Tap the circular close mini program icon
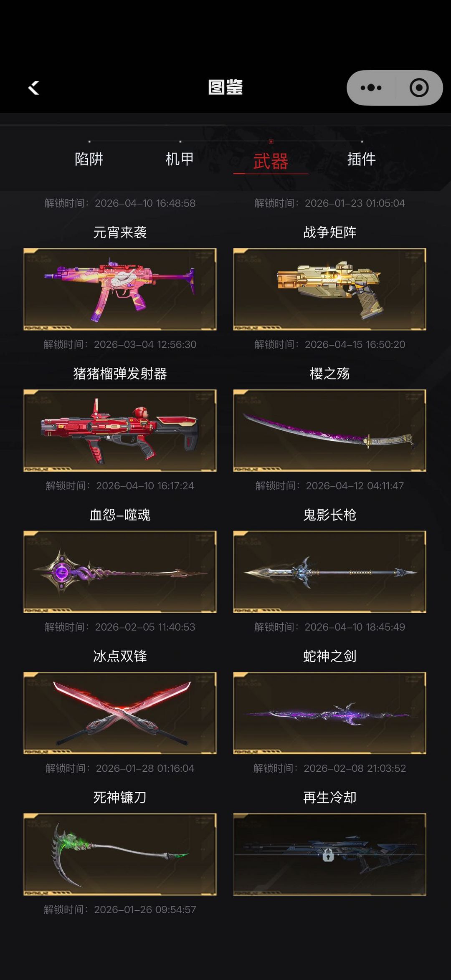 [x=419, y=88]
